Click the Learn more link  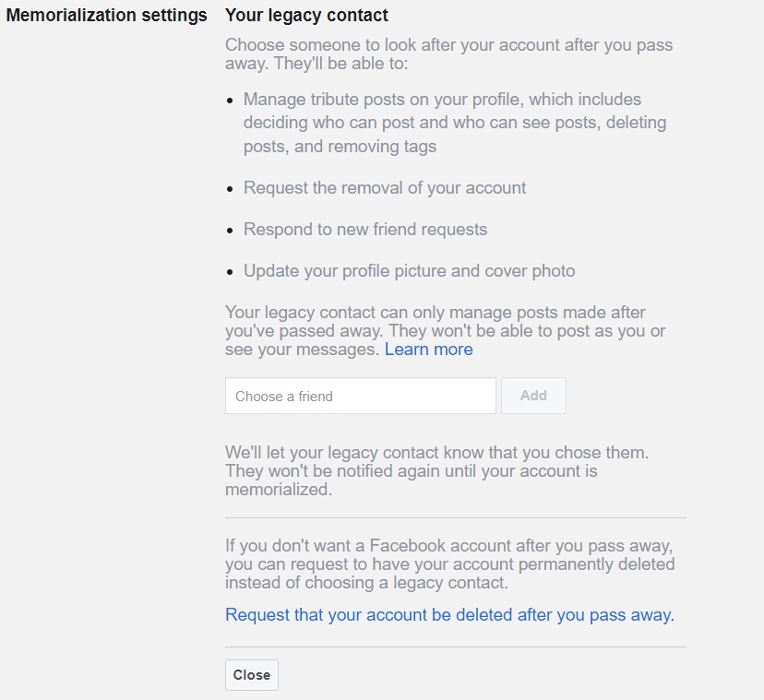tap(428, 350)
